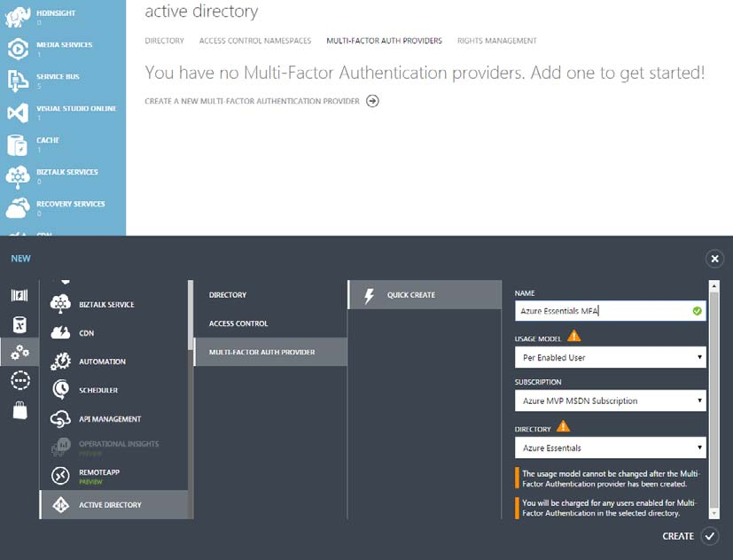Select the App Services gears category icon
733x560 pixels.
19,353
